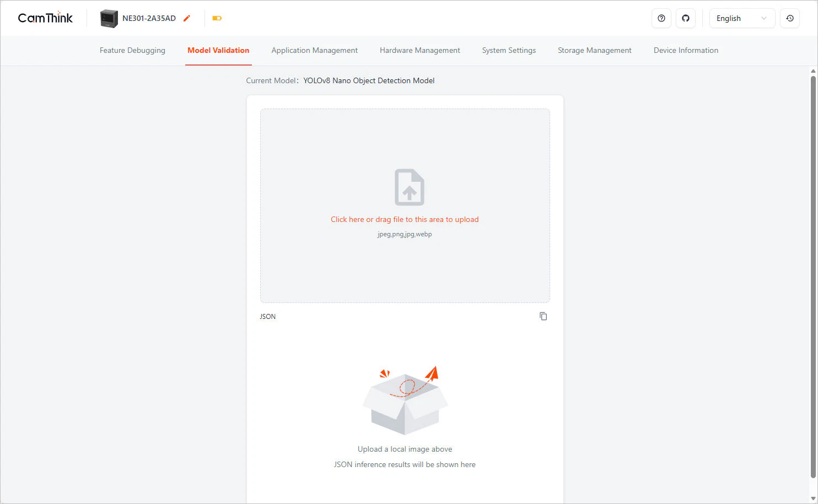Click the history clock icon
Screen dimensions: 818x504
click(x=789, y=18)
